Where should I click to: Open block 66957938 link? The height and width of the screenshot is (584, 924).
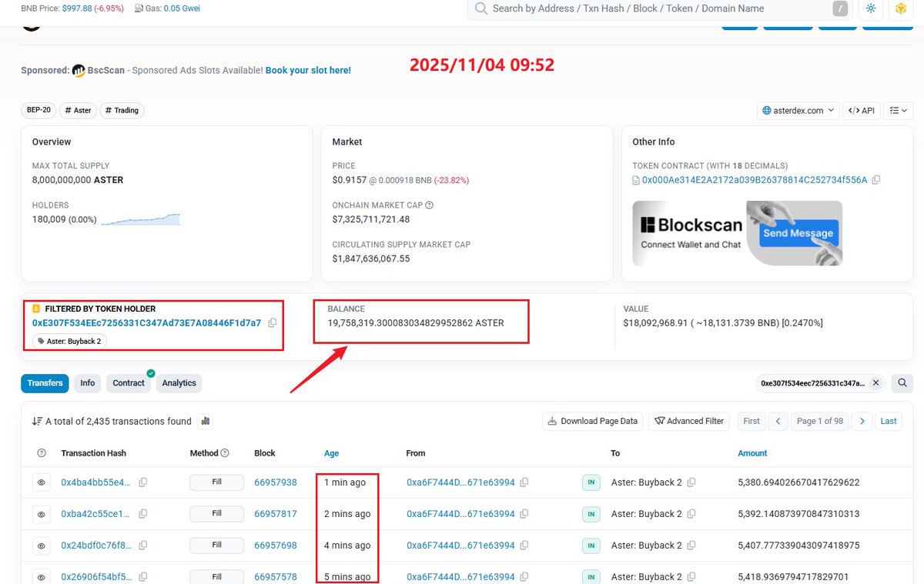pyautogui.click(x=276, y=482)
